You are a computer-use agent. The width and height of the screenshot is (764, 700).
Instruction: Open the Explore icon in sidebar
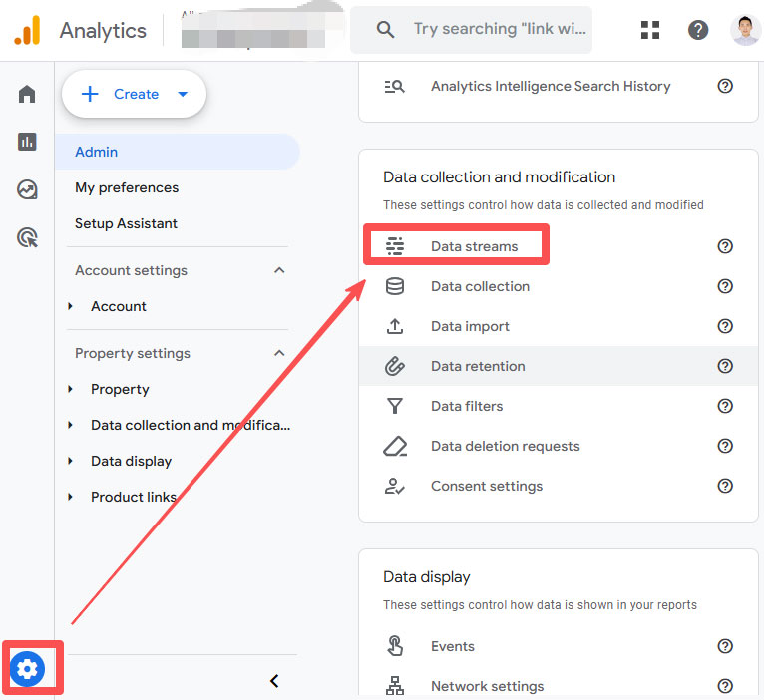coord(27,189)
